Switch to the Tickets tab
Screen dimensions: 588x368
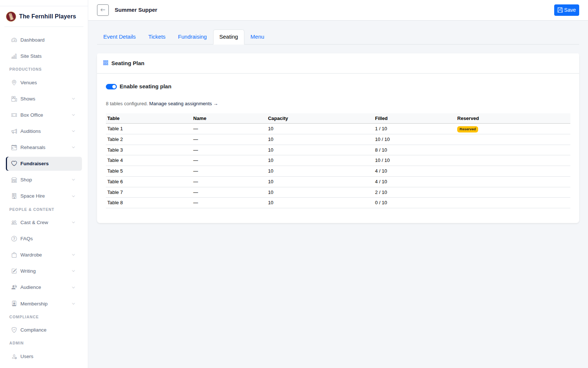157,37
